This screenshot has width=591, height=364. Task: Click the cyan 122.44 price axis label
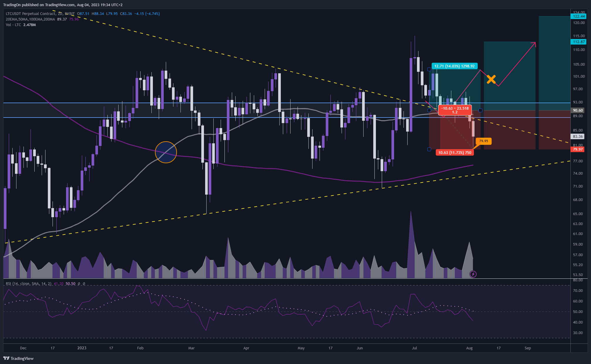(579, 16)
